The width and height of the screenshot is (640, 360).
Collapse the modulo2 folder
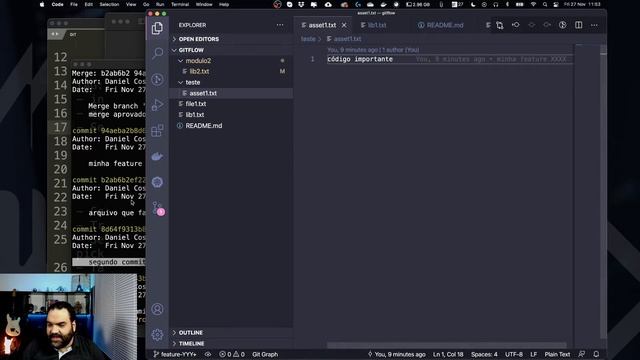231,61
